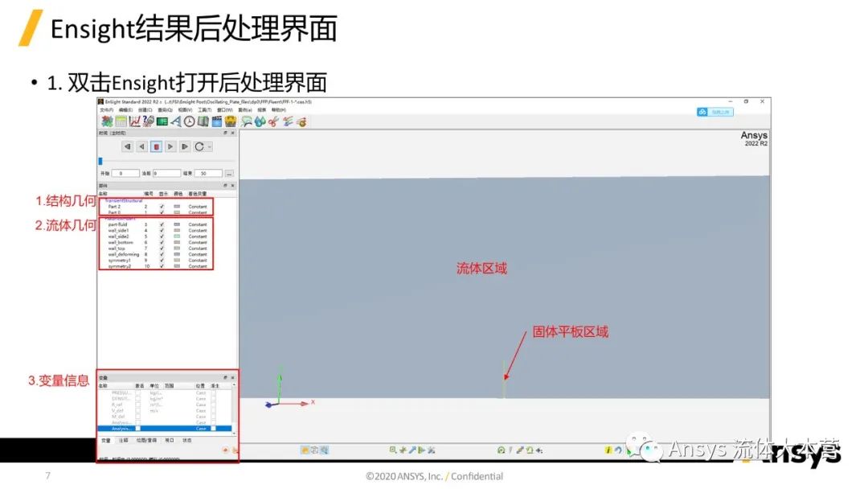
Task: Switch to the 绘图/查询 tab
Action: 146,441
